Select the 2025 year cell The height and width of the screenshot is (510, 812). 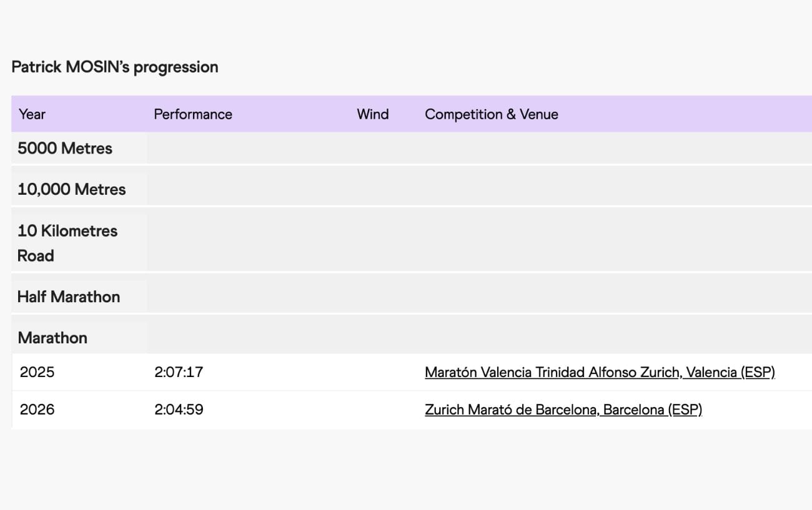pos(37,373)
